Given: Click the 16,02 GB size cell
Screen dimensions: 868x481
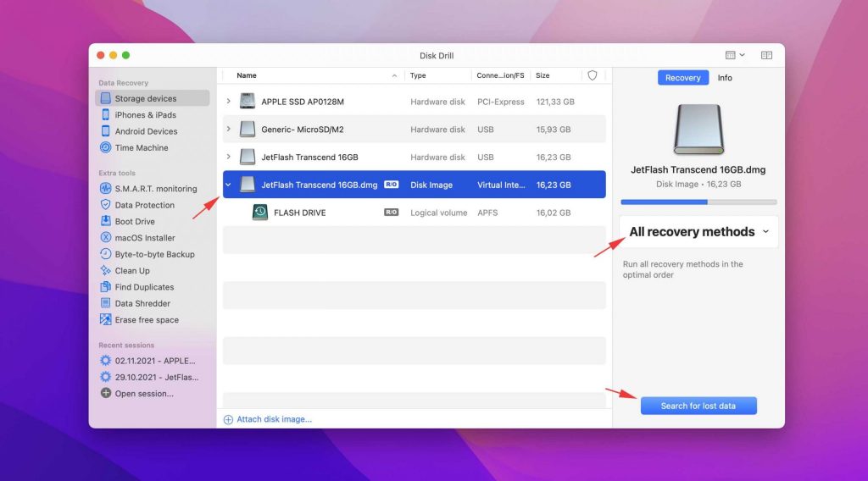Looking at the screenshot, I should click(x=554, y=213).
